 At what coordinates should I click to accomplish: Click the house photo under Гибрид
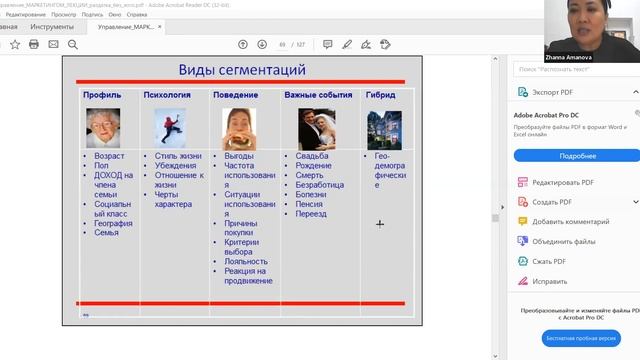(384, 130)
